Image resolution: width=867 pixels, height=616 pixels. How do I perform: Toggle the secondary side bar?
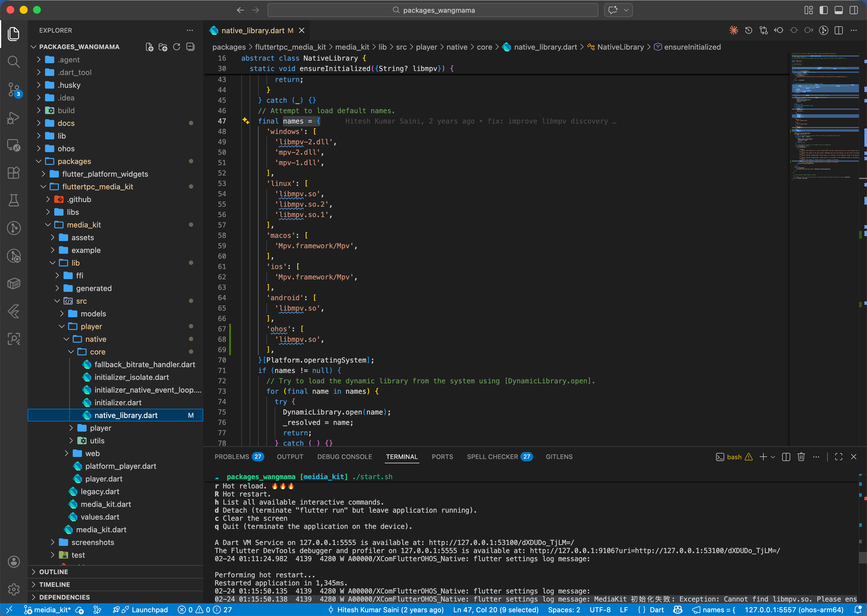[853, 10]
